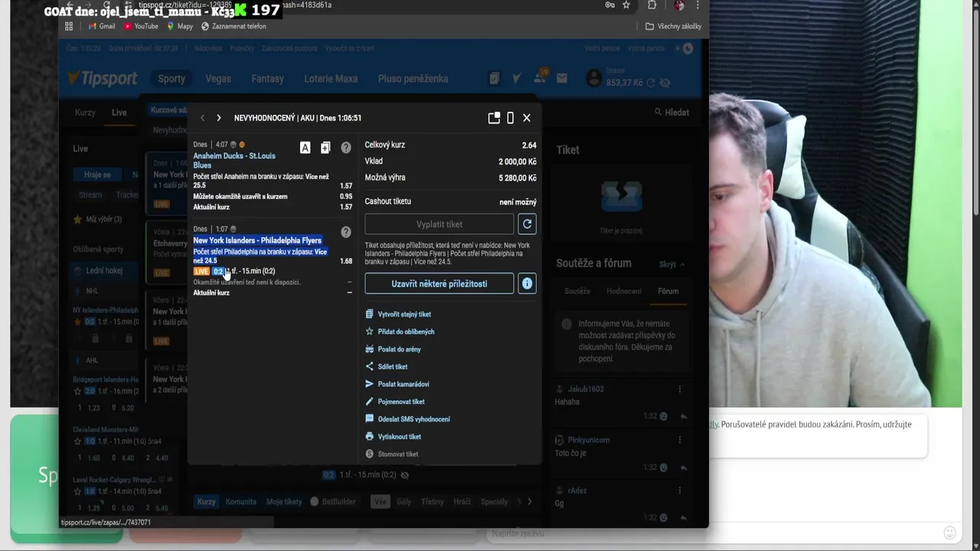Star the Cleveland Monsters match

click(77, 442)
